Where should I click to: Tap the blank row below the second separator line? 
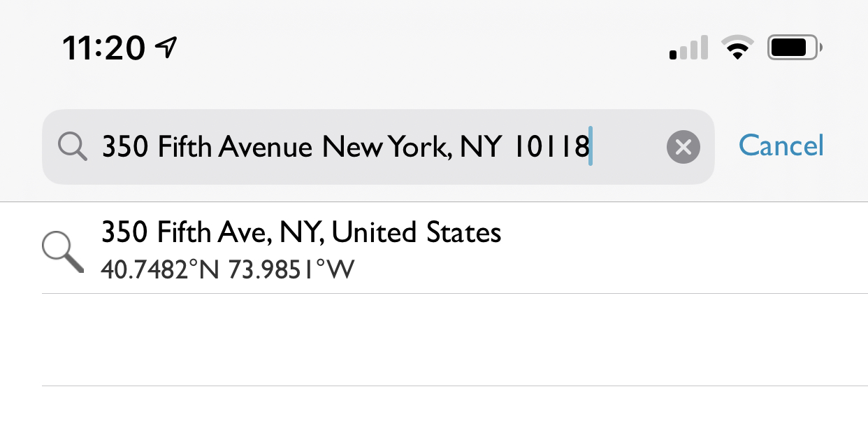coord(455,409)
